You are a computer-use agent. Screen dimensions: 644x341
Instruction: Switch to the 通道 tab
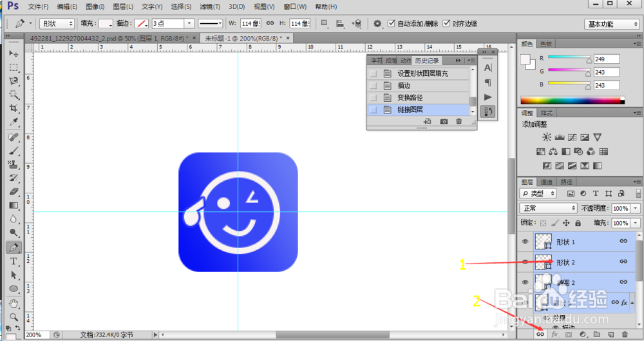coord(546,182)
